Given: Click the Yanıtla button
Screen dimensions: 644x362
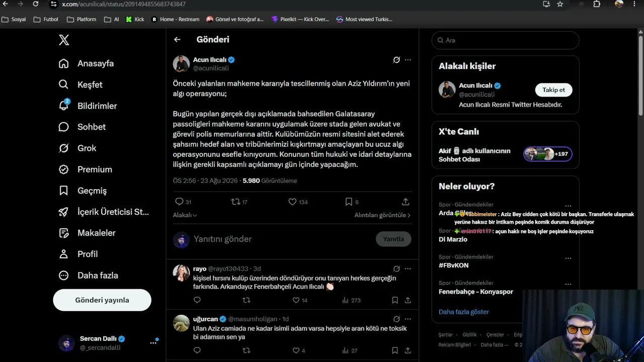Looking at the screenshot, I should (x=393, y=239).
